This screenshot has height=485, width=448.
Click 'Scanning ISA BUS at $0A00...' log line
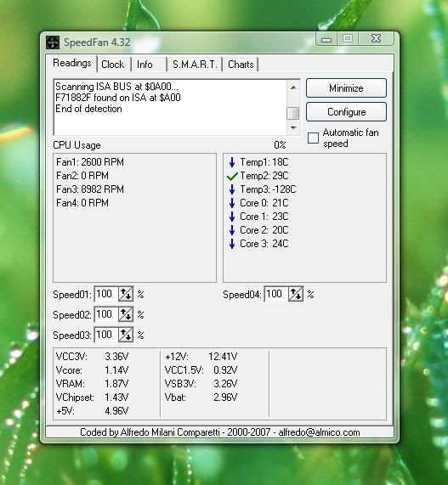pyautogui.click(x=116, y=87)
